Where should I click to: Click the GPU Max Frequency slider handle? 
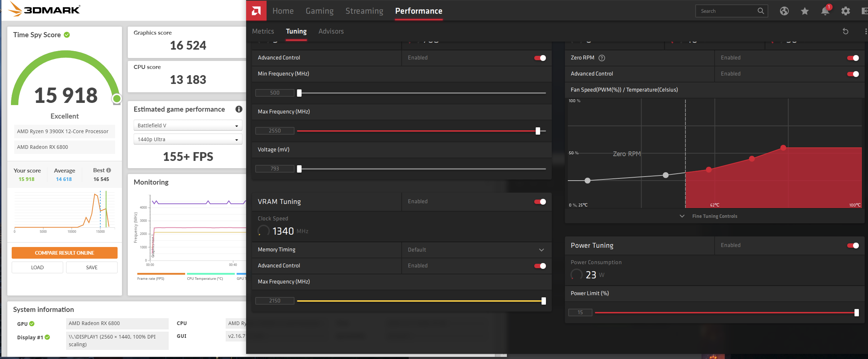pyautogui.click(x=538, y=131)
